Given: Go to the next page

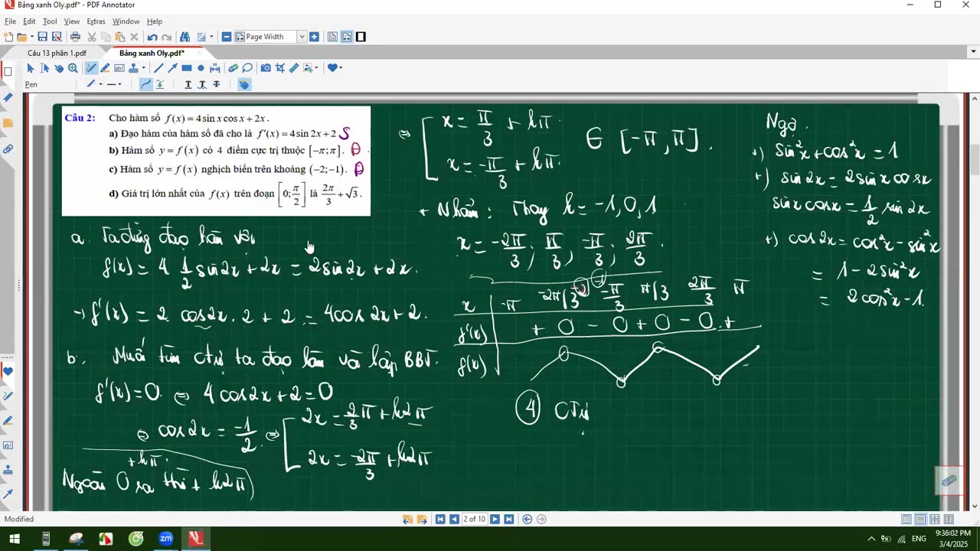Looking at the screenshot, I should click(495, 519).
